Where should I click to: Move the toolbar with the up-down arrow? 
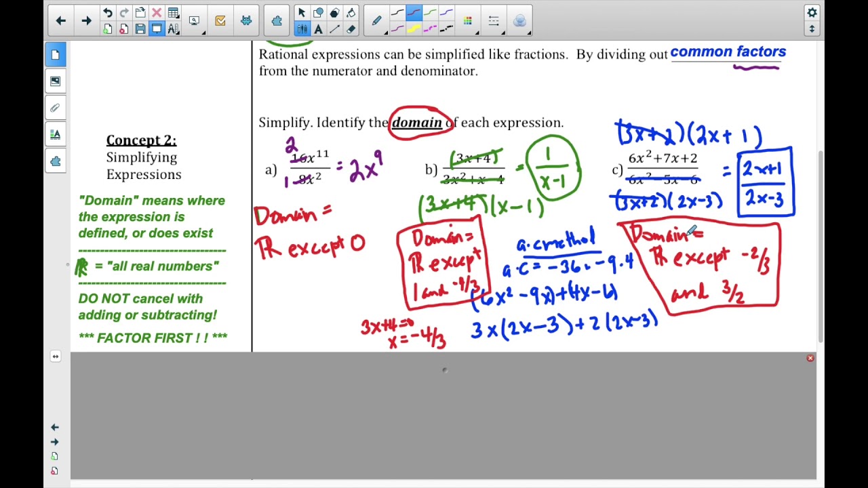812,29
